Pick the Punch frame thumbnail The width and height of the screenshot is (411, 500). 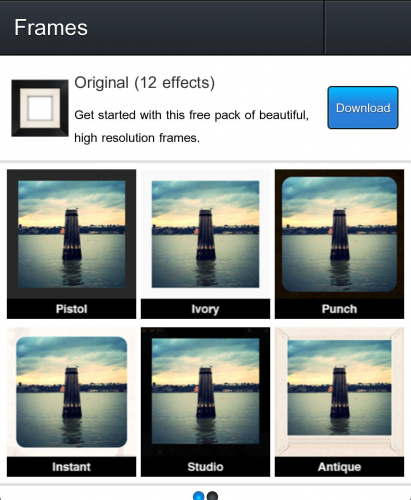point(339,234)
